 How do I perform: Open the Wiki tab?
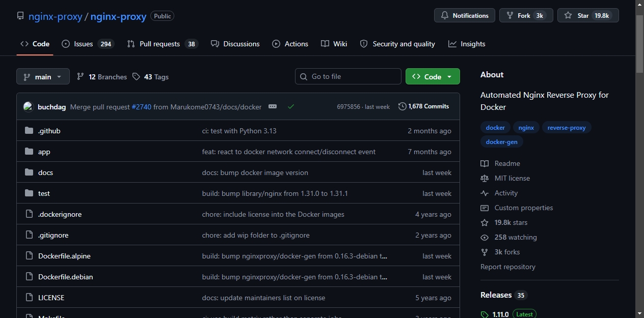[x=334, y=44]
